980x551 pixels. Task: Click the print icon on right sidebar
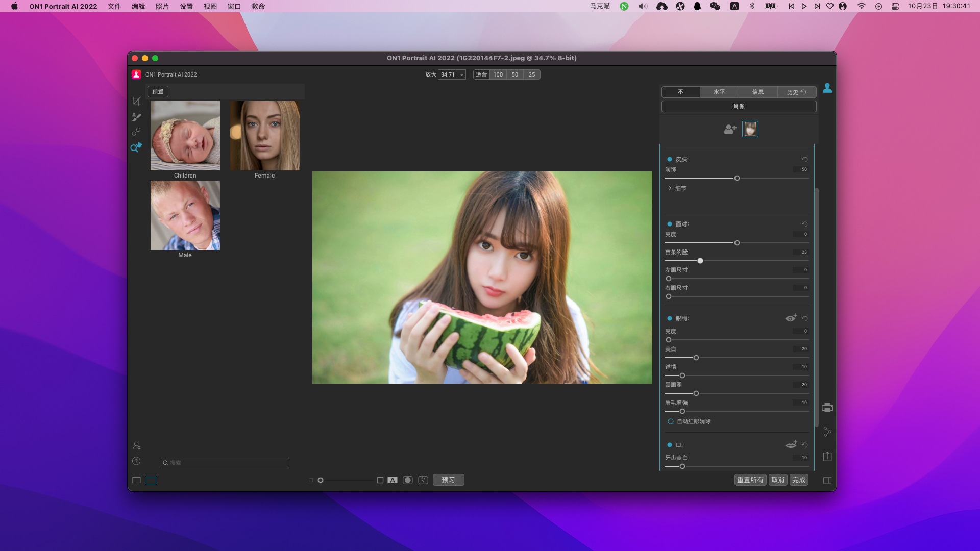click(x=827, y=408)
